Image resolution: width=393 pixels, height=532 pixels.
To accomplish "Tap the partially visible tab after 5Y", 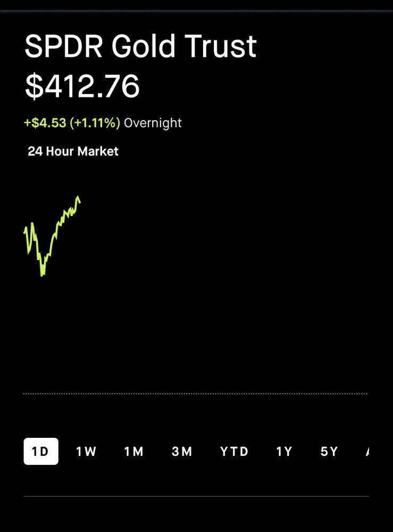I will (x=367, y=452).
